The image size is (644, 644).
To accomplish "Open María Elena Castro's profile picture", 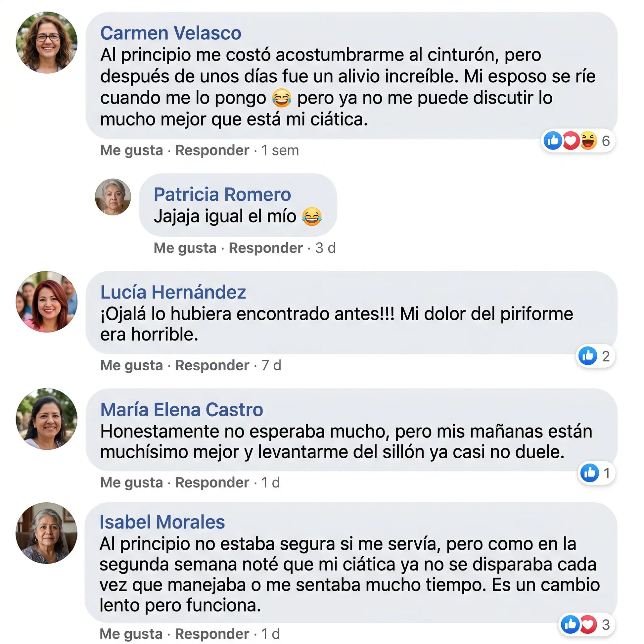I will tap(47, 419).
